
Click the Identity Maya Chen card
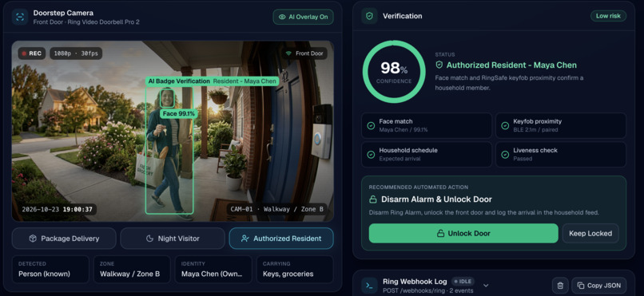point(213,270)
